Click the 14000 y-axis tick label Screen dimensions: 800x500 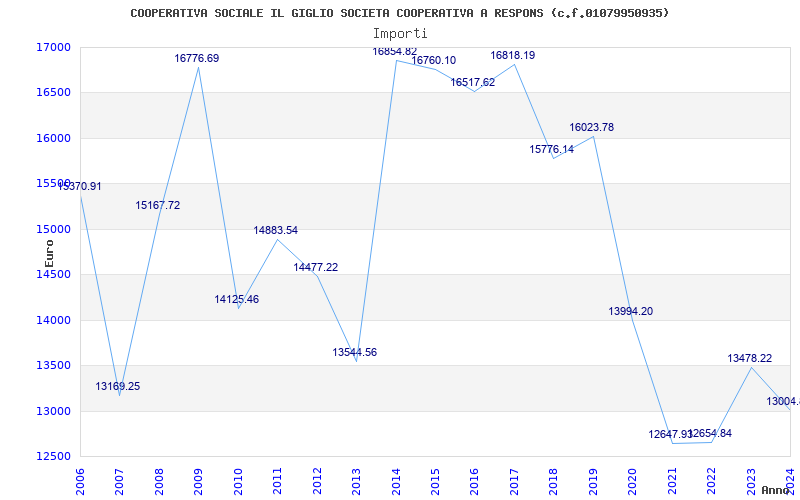(53, 320)
